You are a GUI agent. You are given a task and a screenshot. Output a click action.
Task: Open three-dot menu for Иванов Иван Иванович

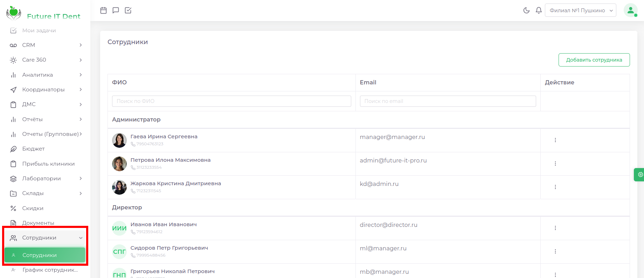pyautogui.click(x=555, y=228)
